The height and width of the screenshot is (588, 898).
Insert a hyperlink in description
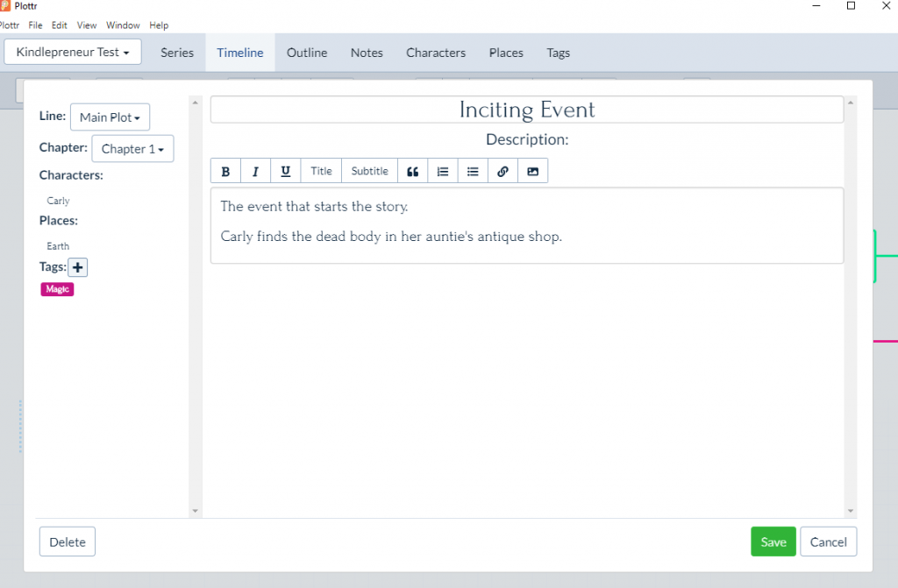pyautogui.click(x=502, y=171)
